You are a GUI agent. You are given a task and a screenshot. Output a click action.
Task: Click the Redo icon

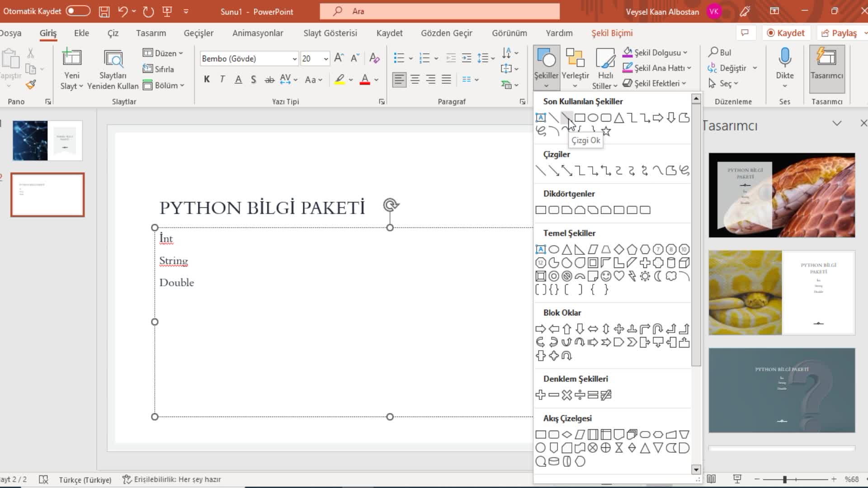[x=148, y=12]
